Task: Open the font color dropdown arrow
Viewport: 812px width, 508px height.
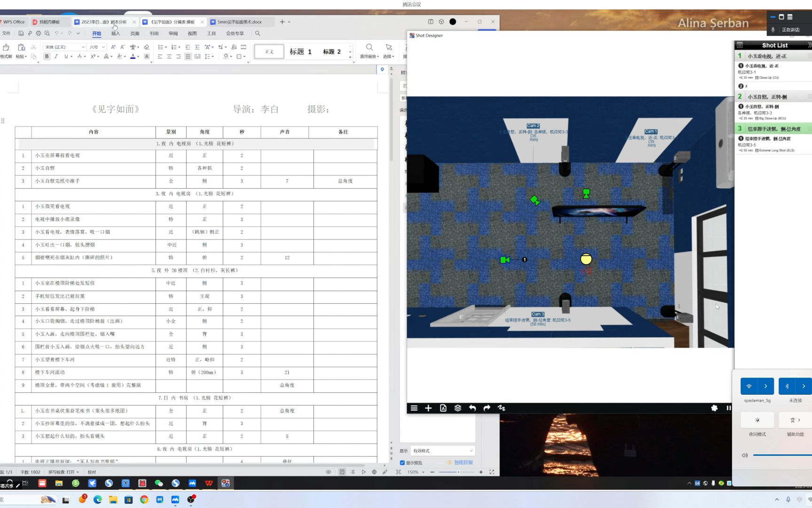Action: pos(138,56)
